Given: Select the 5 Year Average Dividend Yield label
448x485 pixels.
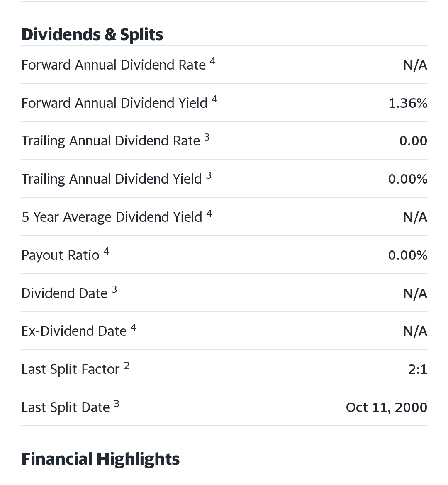Looking at the screenshot, I should [x=112, y=217].
